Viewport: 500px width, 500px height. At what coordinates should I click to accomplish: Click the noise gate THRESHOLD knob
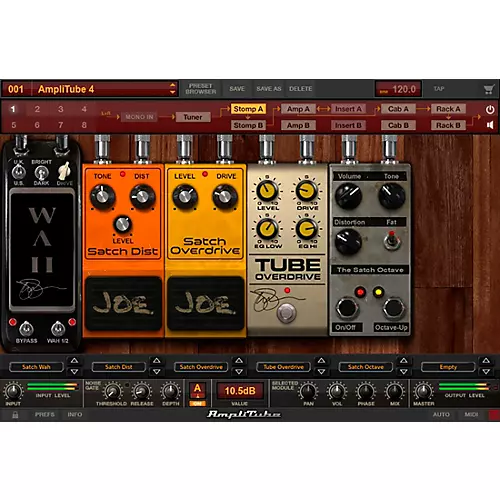(112, 391)
